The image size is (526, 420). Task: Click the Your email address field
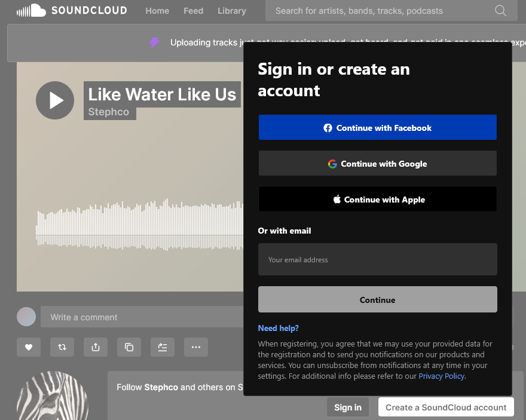(377, 259)
